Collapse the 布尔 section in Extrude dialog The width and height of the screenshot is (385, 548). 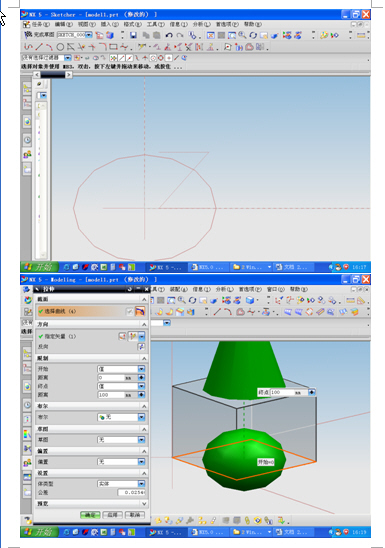tap(144, 406)
